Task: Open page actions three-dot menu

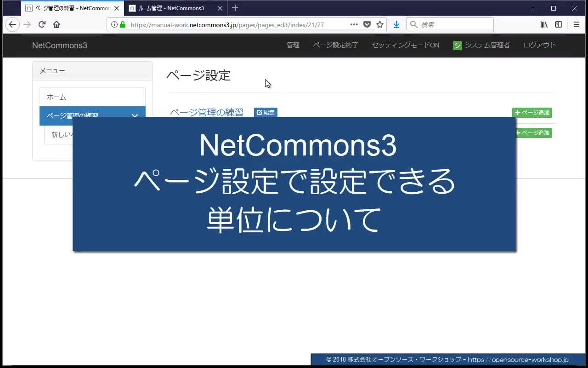Action: [354, 24]
